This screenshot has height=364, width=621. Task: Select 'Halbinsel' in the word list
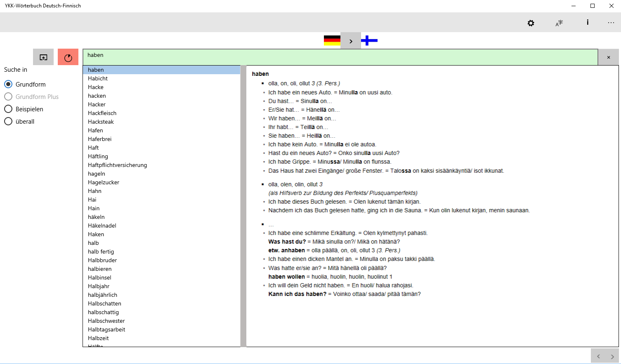pos(161,277)
